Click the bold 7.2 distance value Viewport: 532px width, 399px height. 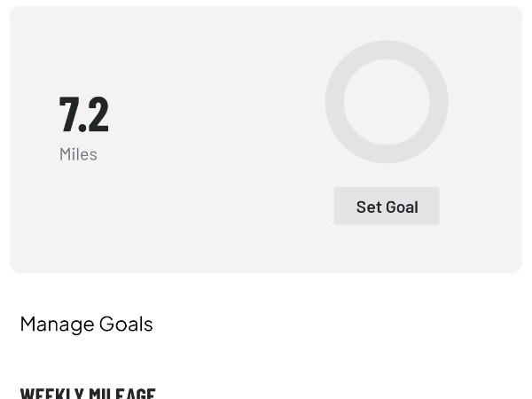pos(84,114)
